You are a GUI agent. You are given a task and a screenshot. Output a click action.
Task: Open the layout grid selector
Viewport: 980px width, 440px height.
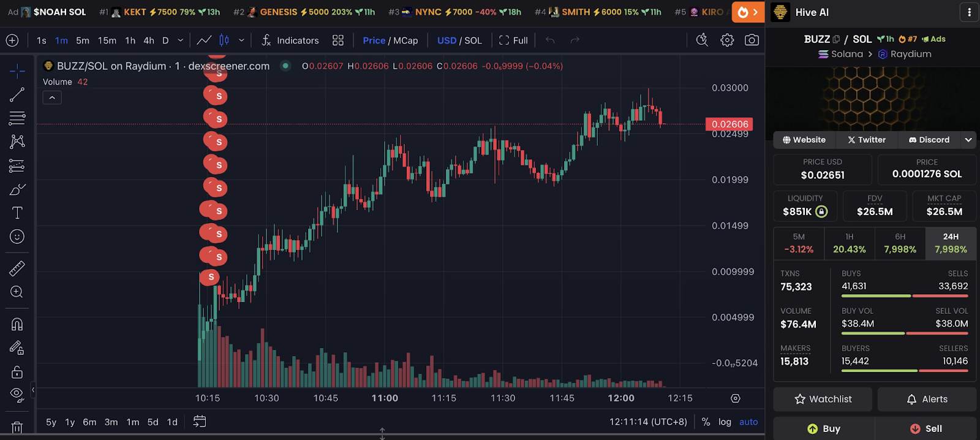click(x=338, y=40)
